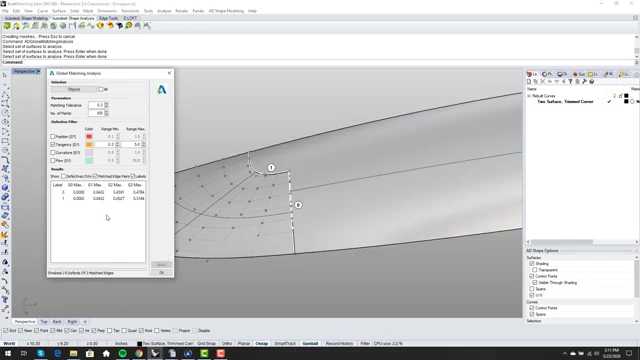Image resolution: width=640 pixels, height=360 pixels.
Task: Toggle surface Shading option
Action: coord(531,264)
